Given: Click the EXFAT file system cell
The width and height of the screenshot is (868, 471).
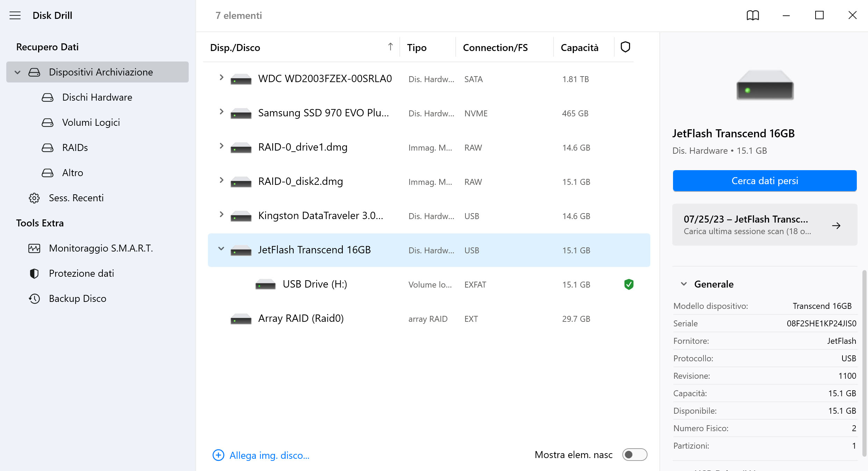Looking at the screenshot, I should 475,285.
